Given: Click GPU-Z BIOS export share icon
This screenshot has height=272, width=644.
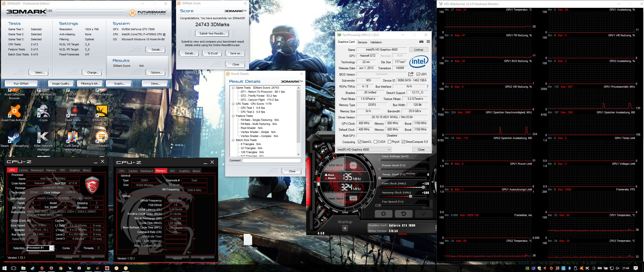Looking at the screenshot, I should pos(411,74).
